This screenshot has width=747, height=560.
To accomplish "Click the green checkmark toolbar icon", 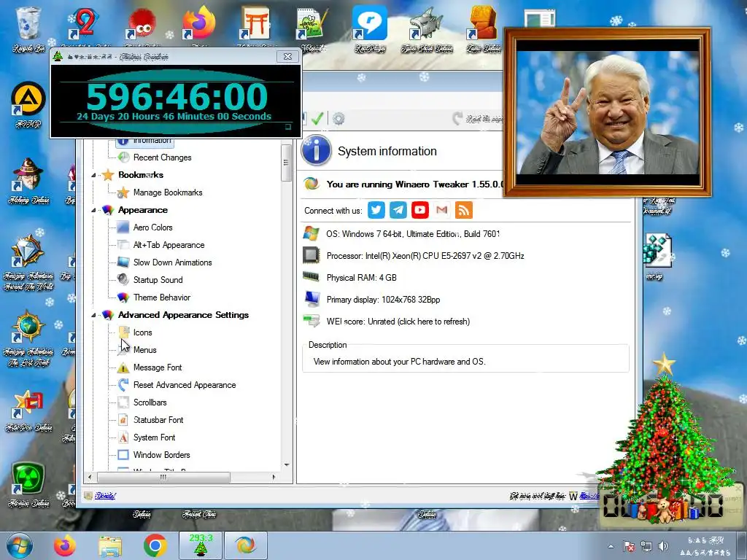I will click(317, 118).
